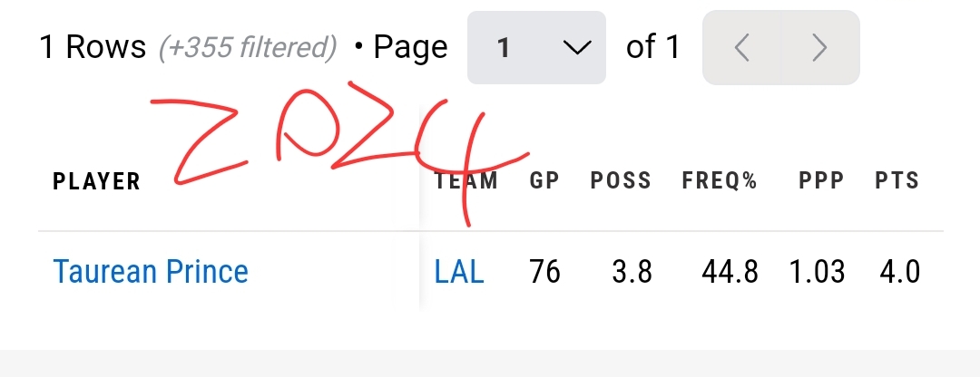
Task: Sort by PPP column header
Action: tap(822, 181)
